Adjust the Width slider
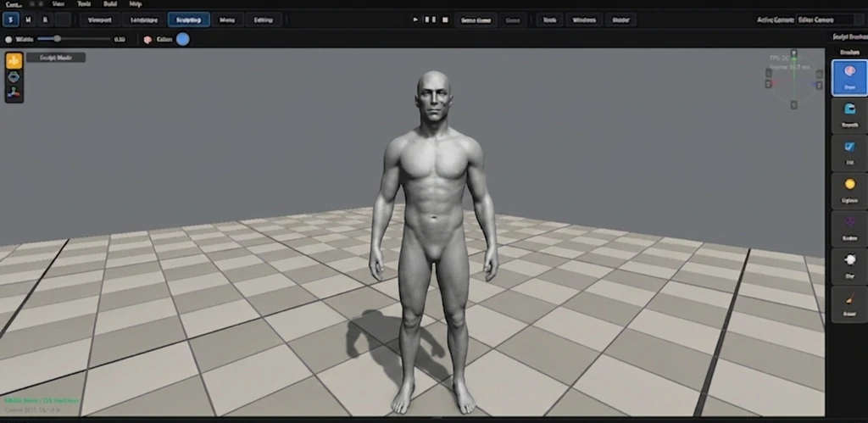Screen dimensions: 868x423 click(x=74, y=39)
